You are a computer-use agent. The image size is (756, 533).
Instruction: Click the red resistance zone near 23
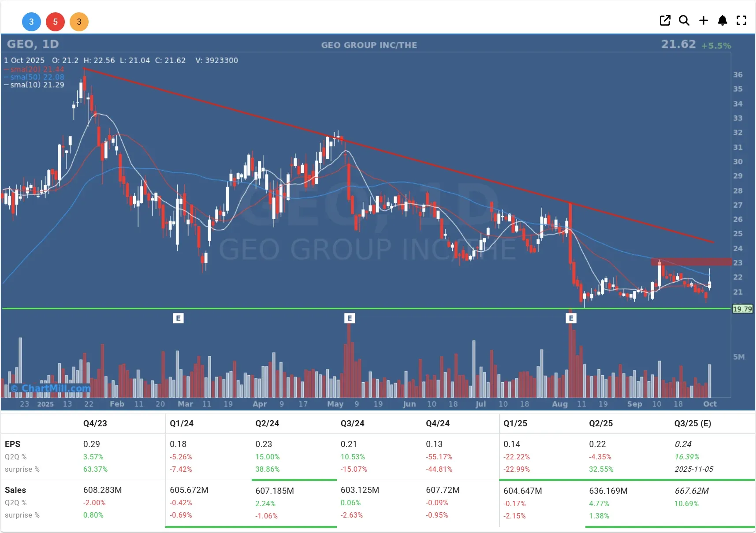point(691,262)
